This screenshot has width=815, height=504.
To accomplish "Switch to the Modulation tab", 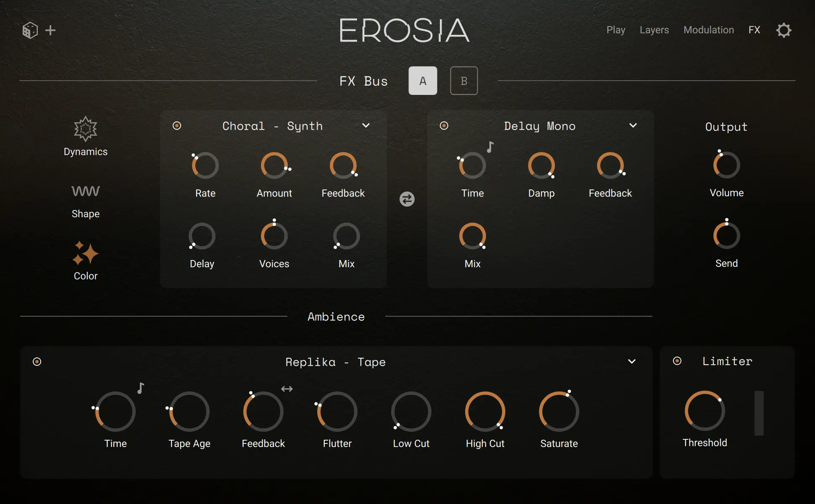I will 709,30.
